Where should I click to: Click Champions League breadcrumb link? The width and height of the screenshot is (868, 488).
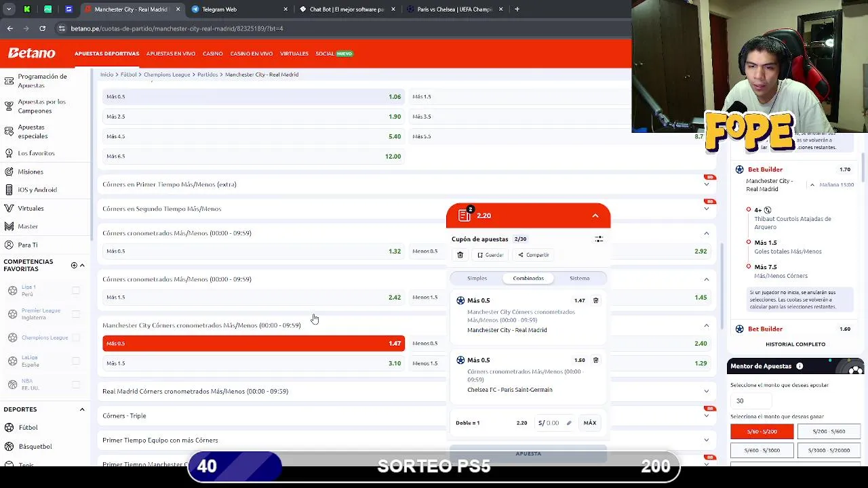(167, 75)
